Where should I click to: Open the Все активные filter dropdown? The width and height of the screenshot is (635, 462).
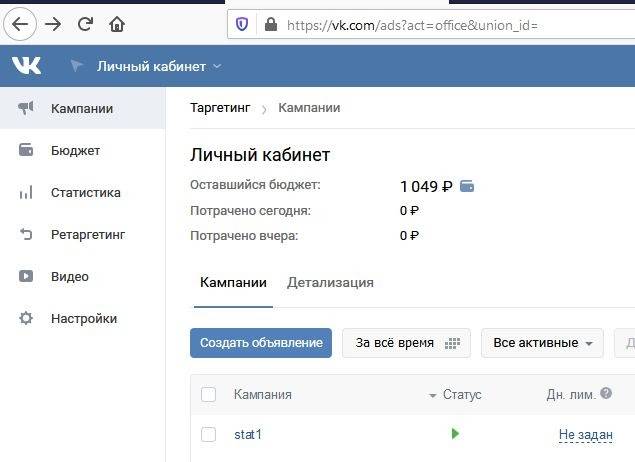click(x=543, y=343)
